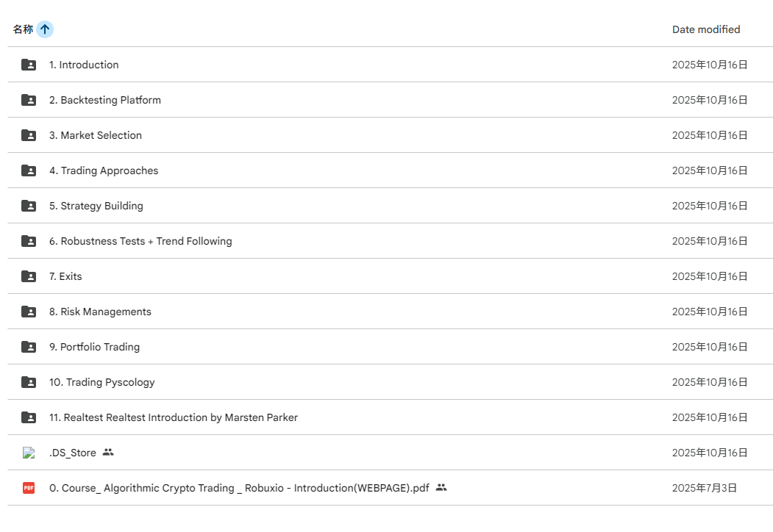Click the 1. Introduction folder icon

29,65
